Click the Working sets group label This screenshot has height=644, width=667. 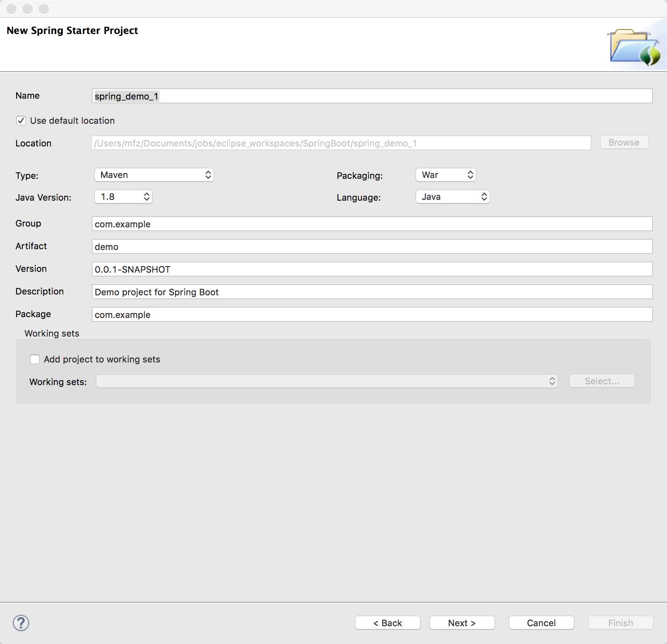(52, 333)
